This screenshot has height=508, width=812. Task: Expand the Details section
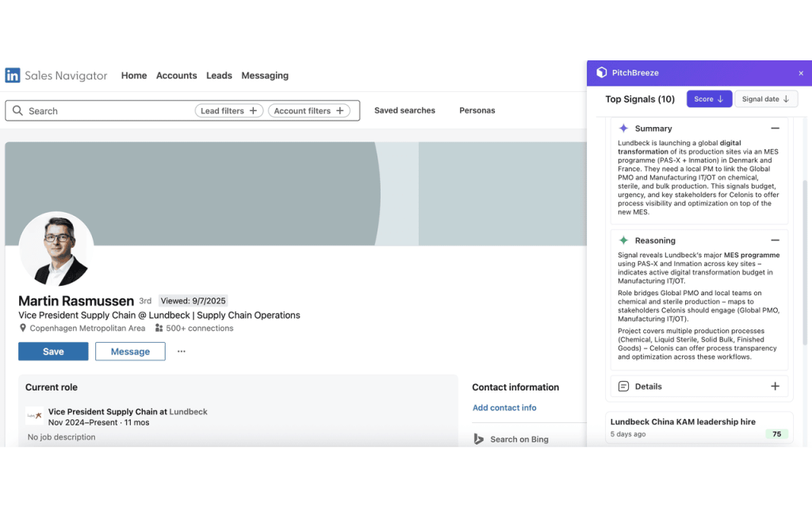(x=775, y=387)
